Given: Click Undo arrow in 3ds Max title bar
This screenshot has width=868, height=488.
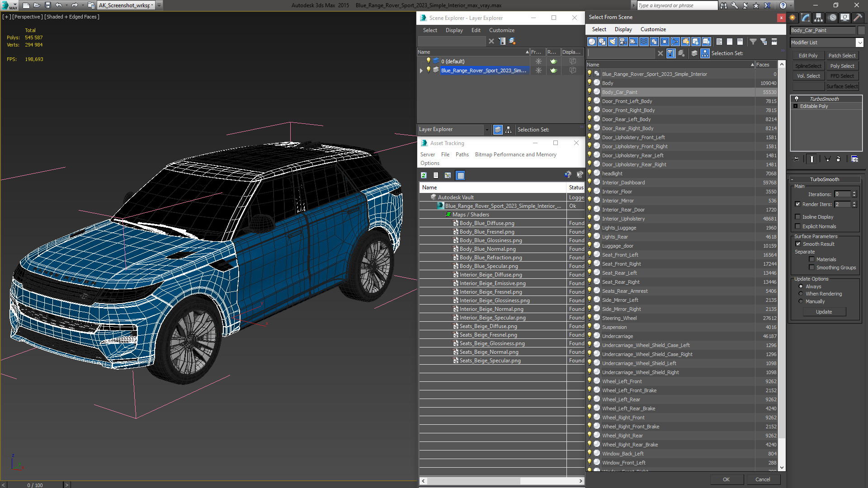Looking at the screenshot, I should 58,5.
